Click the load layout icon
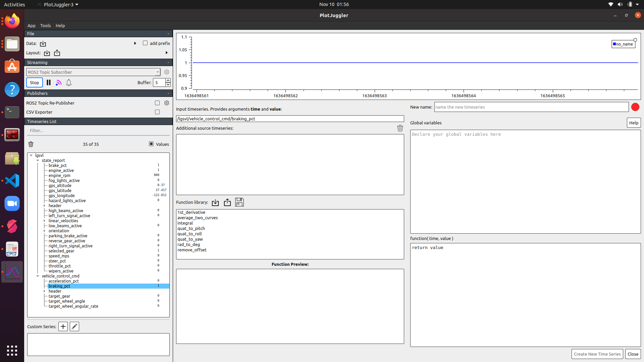This screenshot has width=644, height=362. tap(47, 53)
